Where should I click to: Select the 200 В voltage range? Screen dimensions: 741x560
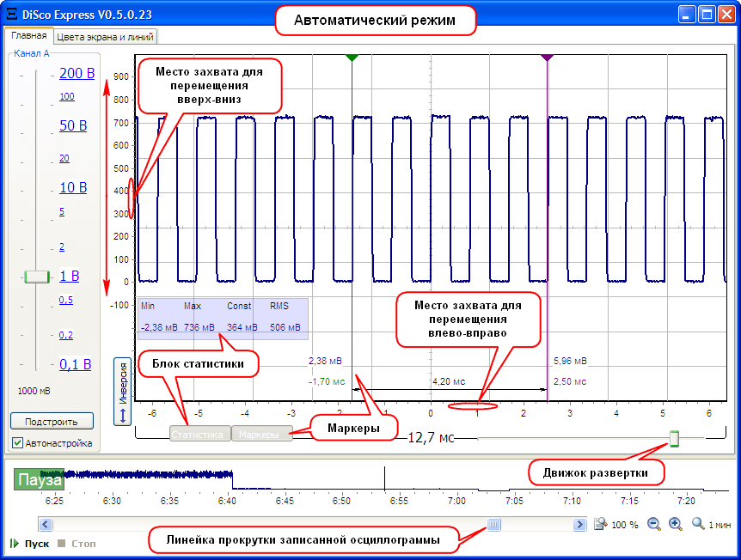[77, 73]
